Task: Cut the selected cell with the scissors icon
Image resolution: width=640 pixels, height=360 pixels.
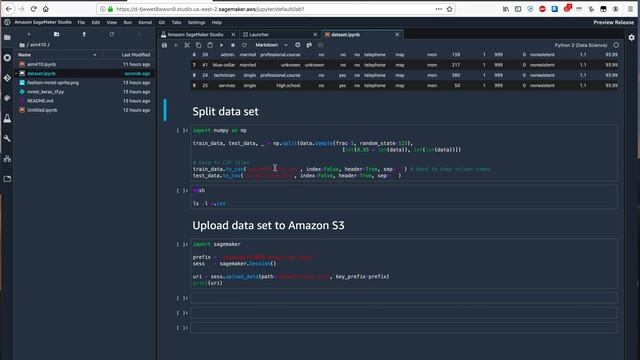Action: coord(187,45)
